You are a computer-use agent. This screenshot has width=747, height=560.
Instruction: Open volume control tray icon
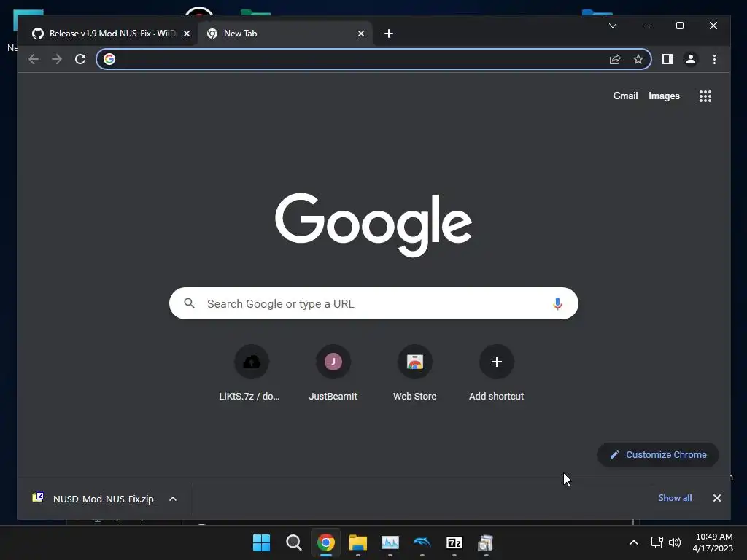click(675, 542)
